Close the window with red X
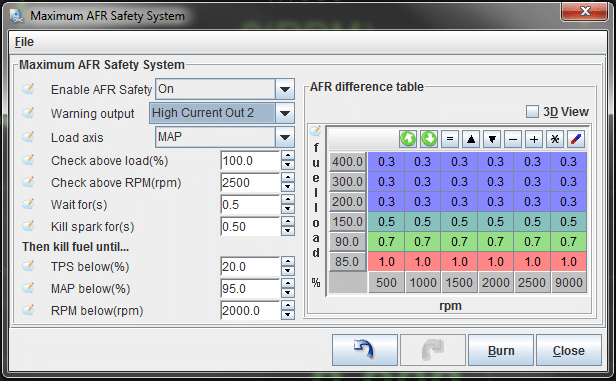 (585, 11)
